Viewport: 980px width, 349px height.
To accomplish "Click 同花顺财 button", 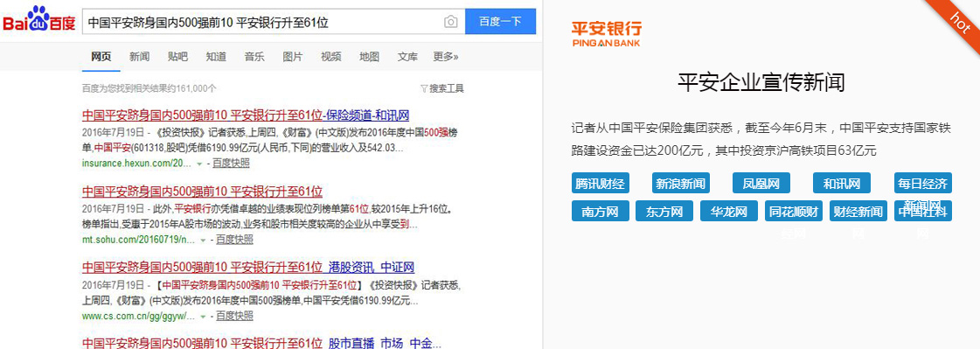I will point(794,211).
